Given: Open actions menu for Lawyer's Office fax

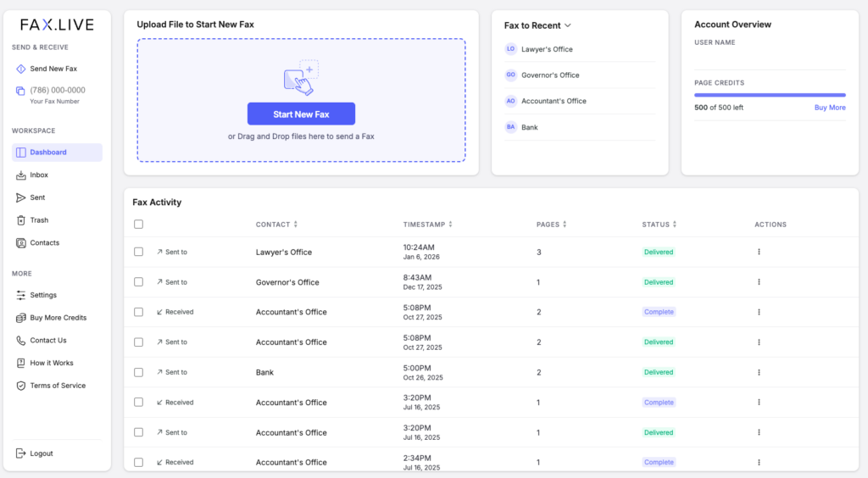Looking at the screenshot, I should click(x=759, y=252).
